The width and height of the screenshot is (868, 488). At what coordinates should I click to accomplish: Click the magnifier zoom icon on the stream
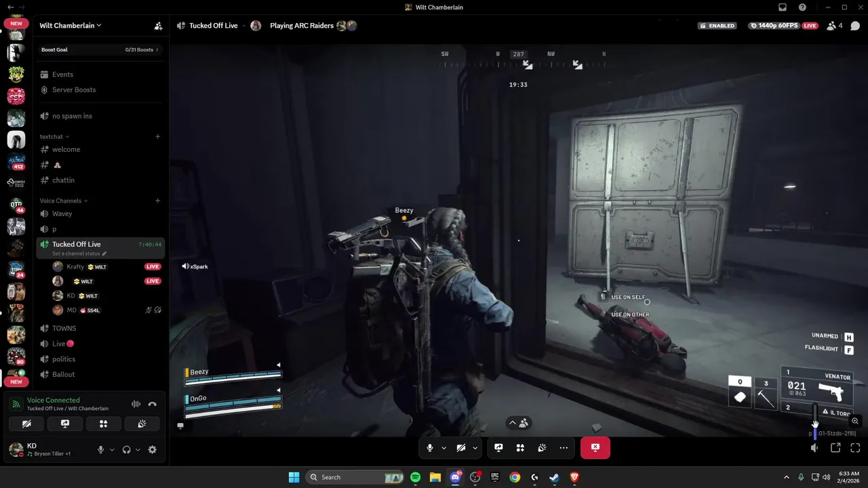tap(855, 421)
